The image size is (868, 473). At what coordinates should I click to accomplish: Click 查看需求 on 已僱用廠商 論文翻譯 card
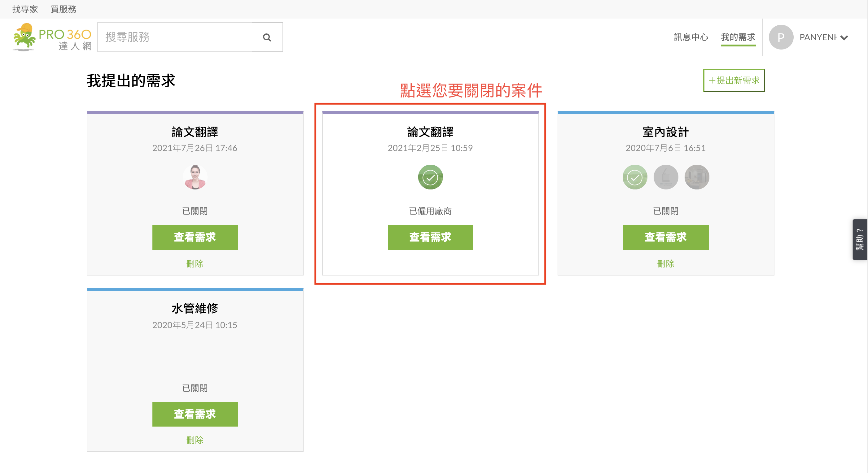coord(430,237)
